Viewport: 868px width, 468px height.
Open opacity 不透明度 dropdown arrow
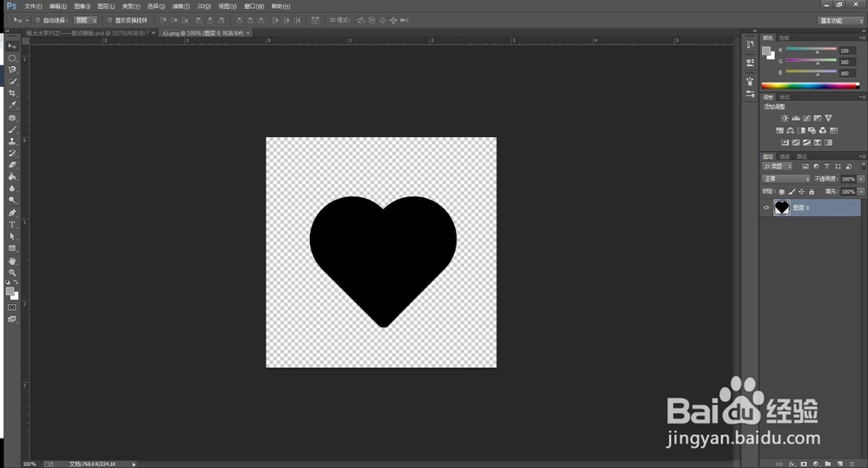(861, 179)
